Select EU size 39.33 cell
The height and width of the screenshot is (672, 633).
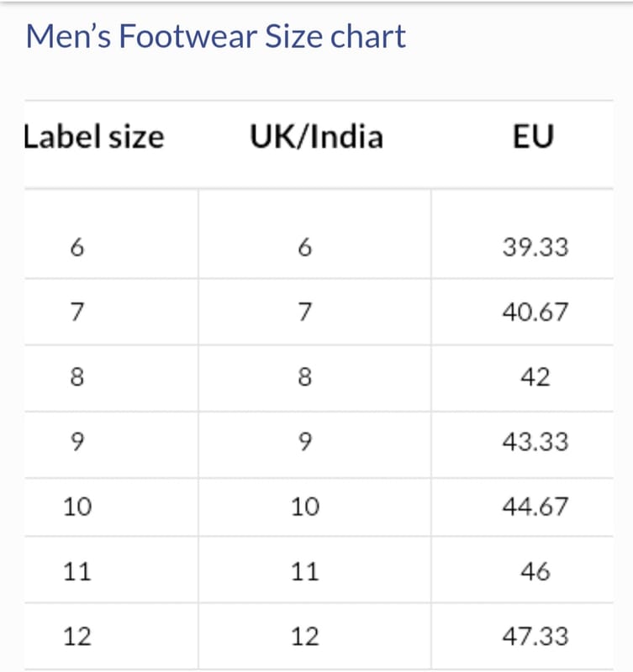[535, 248]
